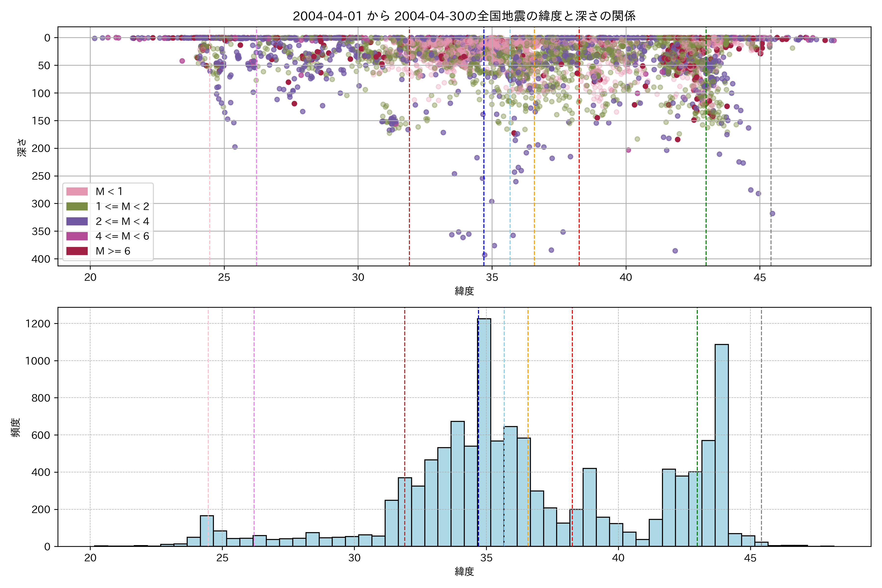Image resolution: width=882 pixels, height=588 pixels.
Task: Click the olive green 1 <= M < 2 swatch
Action: click(77, 207)
